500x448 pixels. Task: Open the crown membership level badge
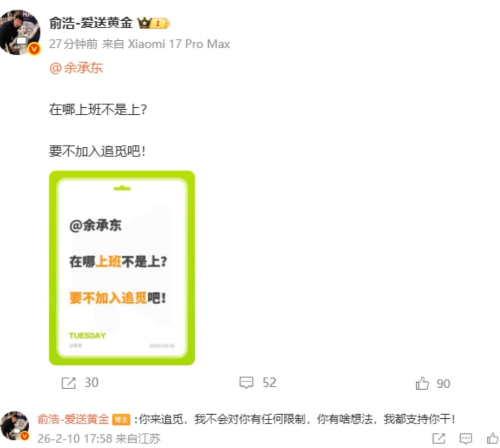[x=153, y=23]
